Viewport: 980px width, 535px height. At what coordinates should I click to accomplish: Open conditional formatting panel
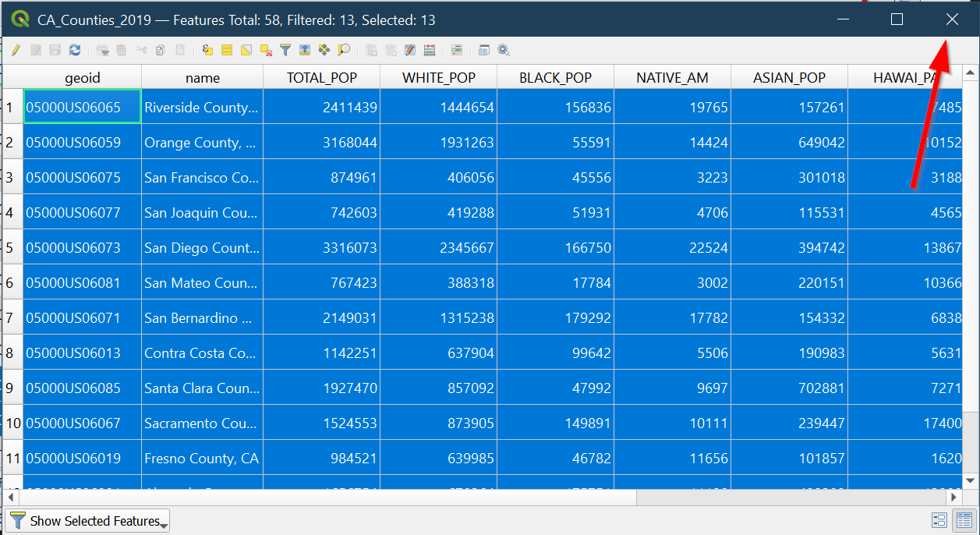(457, 50)
